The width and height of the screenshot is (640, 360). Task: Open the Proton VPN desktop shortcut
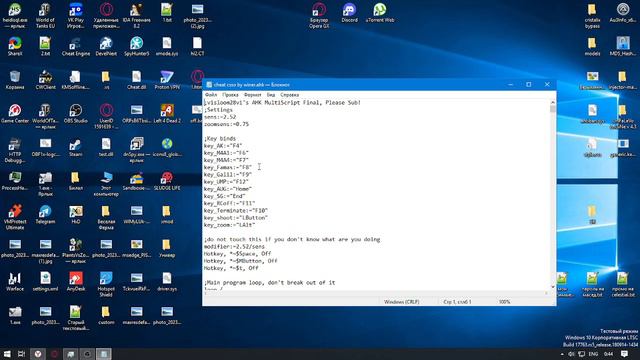(167, 80)
